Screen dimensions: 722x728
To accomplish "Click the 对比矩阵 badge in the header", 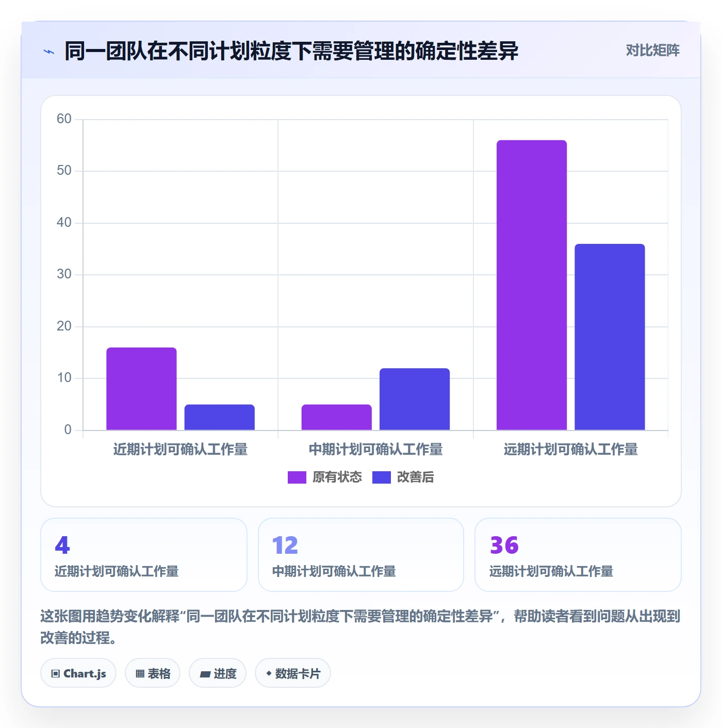I will 652,51.
